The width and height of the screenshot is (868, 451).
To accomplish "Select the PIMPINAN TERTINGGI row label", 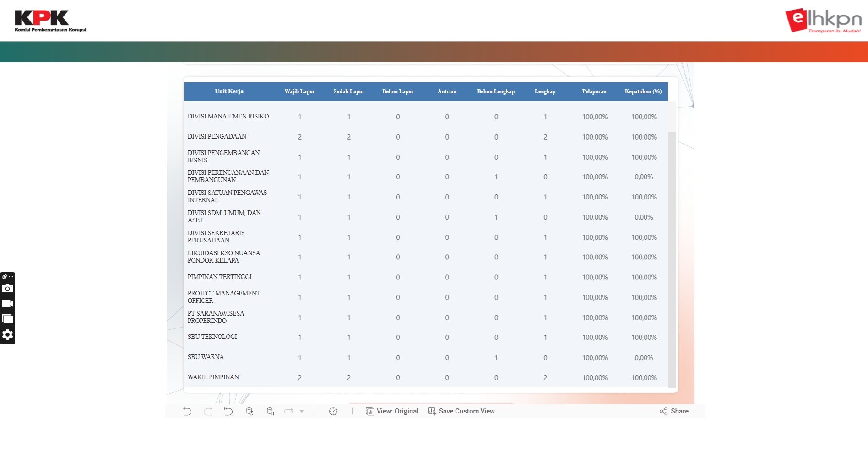I will coord(220,277).
